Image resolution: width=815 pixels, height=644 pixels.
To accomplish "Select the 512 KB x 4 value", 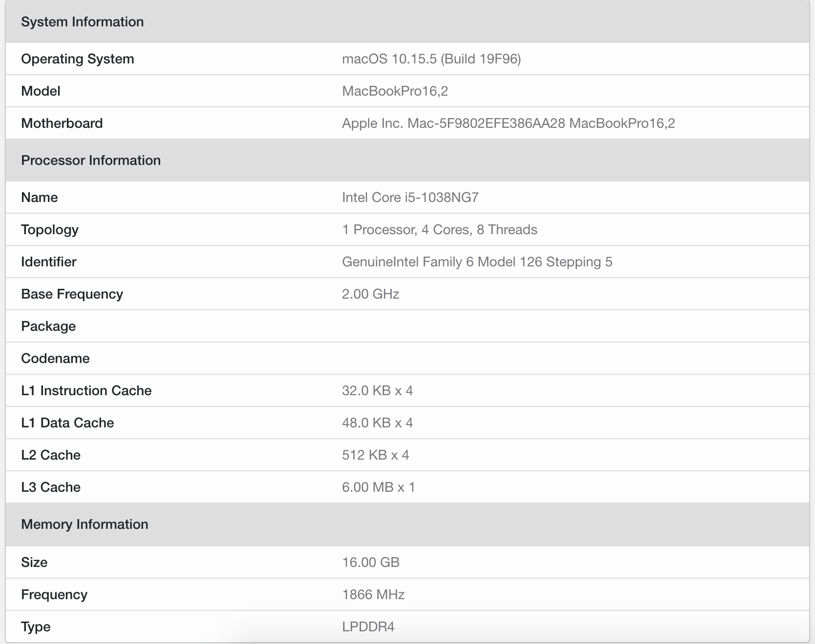I will coord(376,455).
